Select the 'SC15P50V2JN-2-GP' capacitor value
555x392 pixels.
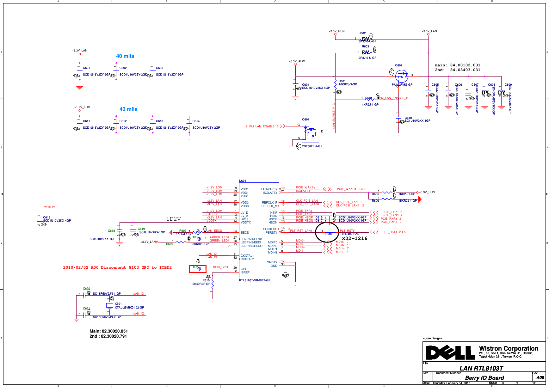tap(107, 317)
